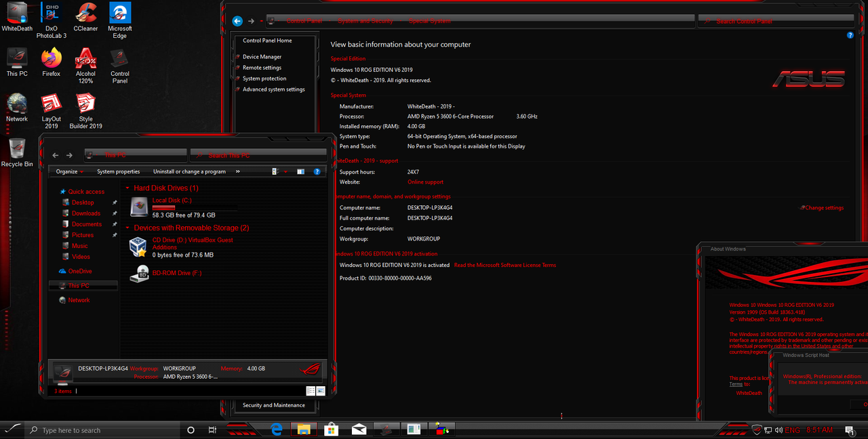Image resolution: width=868 pixels, height=439 pixels.
Task: Open the Organize dropdown menu
Action: click(x=69, y=172)
